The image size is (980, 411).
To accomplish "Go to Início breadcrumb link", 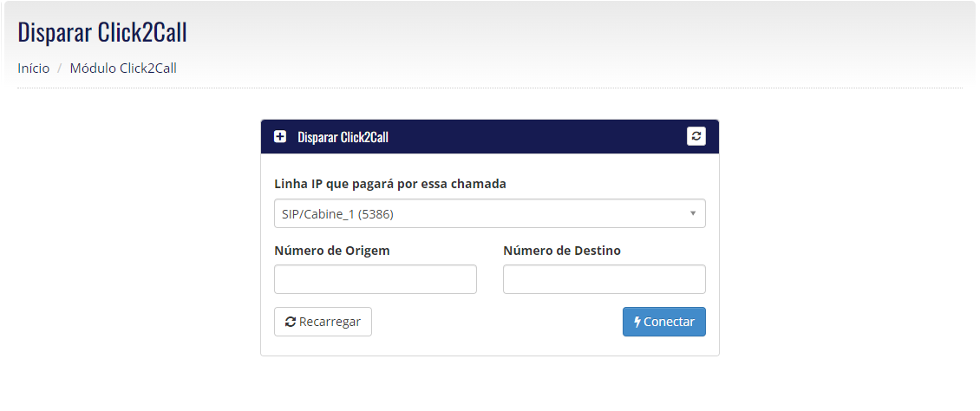I will [34, 68].
